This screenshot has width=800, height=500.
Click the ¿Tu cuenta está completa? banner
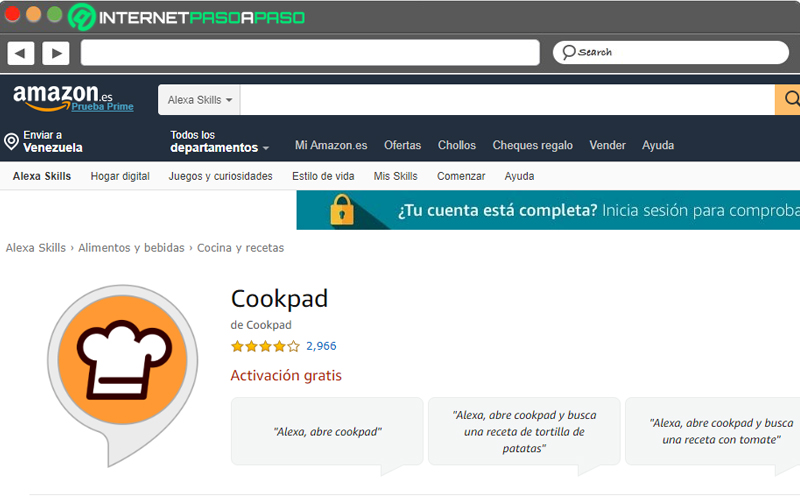point(548,210)
